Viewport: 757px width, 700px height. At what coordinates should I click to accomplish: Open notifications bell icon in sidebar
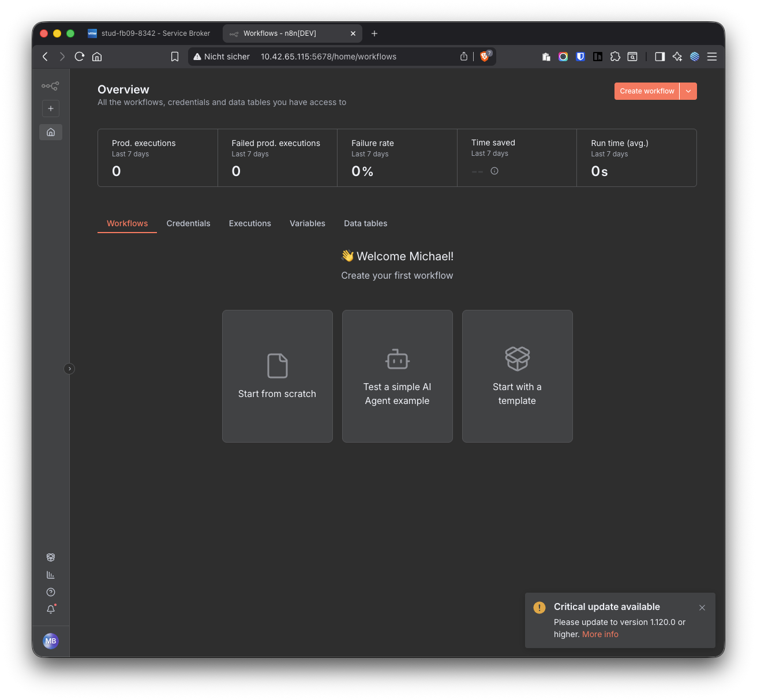click(51, 609)
